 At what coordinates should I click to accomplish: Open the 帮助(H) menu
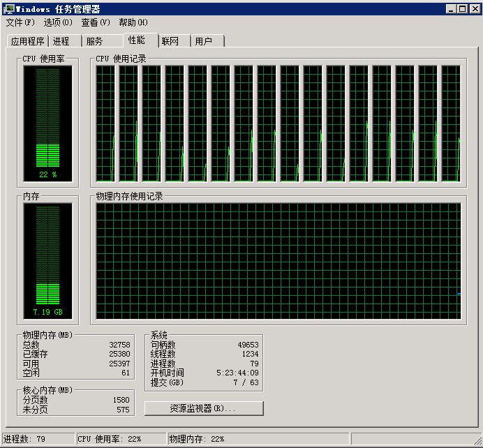click(x=133, y=22)
